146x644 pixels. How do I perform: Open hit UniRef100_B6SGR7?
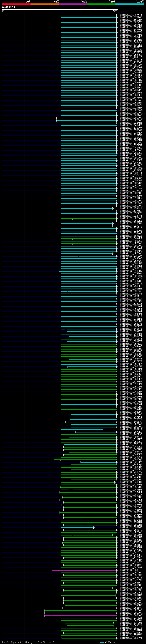click(131, 20)
